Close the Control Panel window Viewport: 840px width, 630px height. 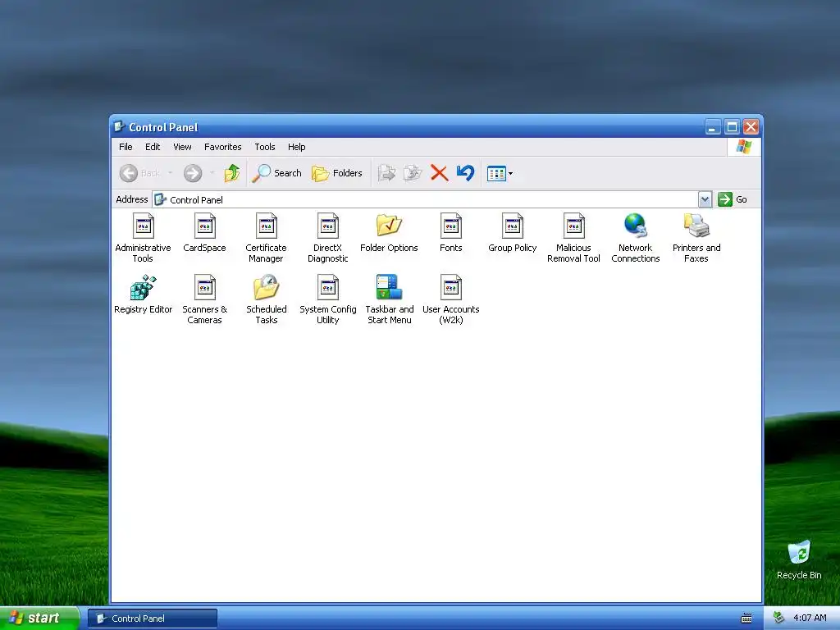click(x=751, y=127)
